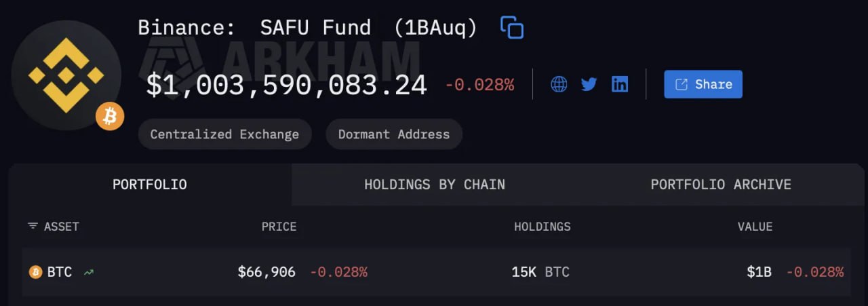Sort by the PRICE column header

tap(279, 227)
